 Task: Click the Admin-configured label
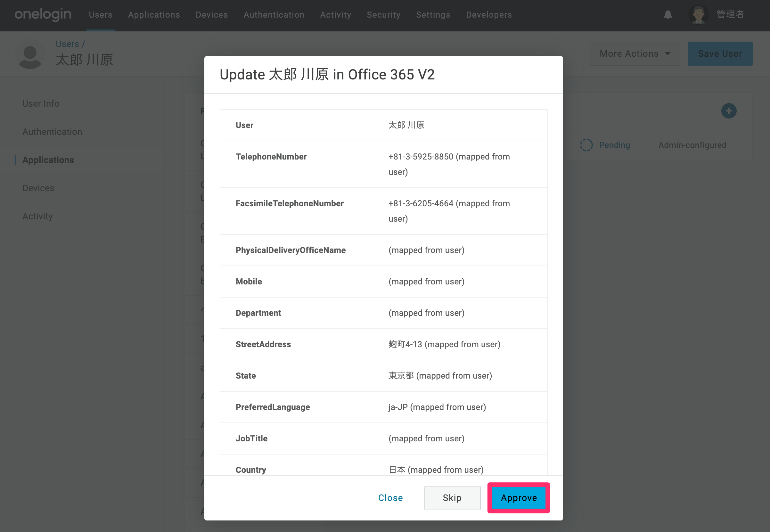click(692, 145)
